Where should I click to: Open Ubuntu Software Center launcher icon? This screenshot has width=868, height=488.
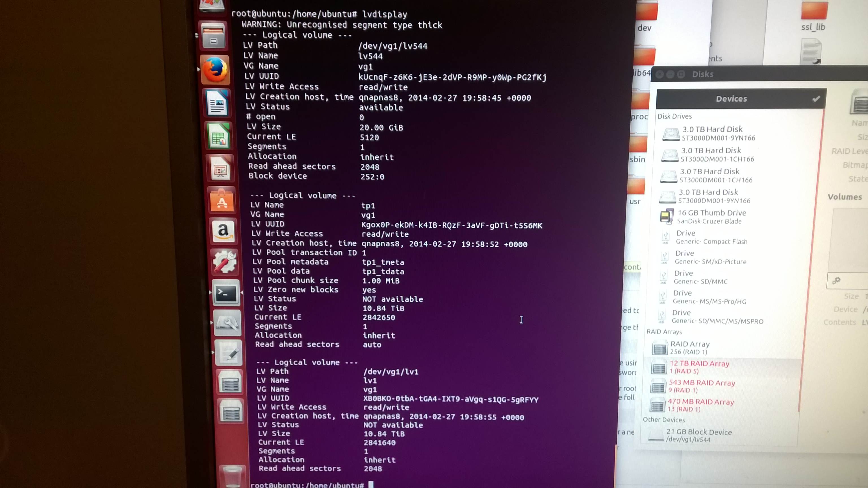point(222,200)
